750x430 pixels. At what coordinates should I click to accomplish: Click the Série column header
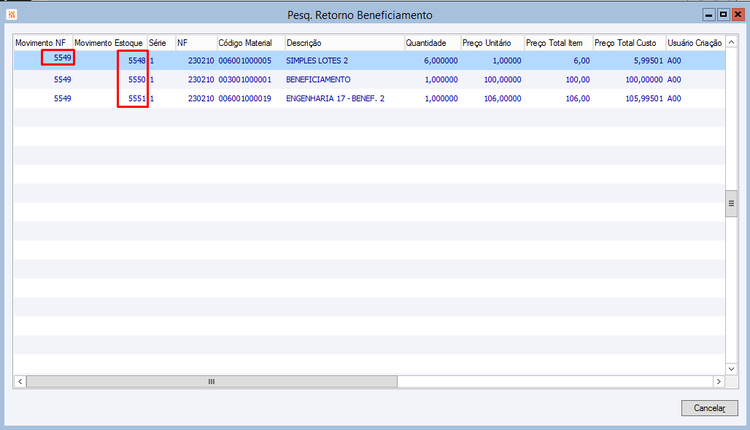coord(161,43)
